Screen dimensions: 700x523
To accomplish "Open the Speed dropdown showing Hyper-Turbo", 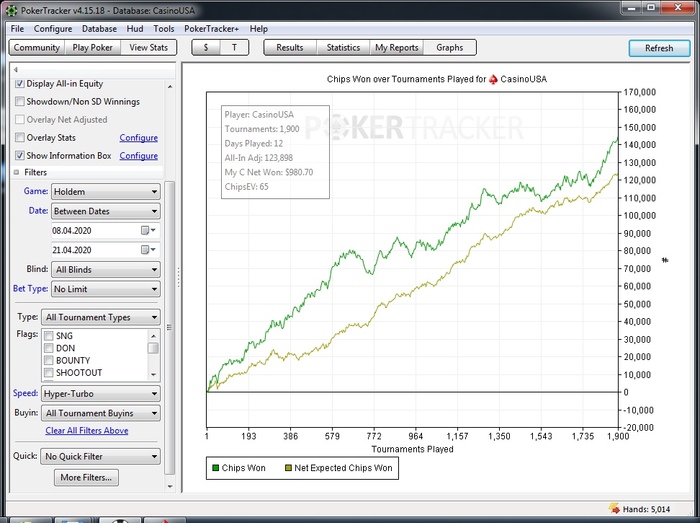I will pyautogui.click(x=101, y=394).
